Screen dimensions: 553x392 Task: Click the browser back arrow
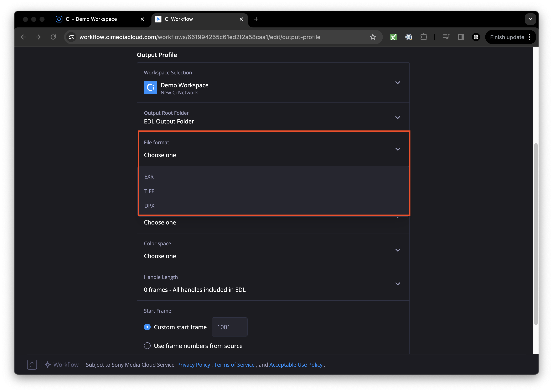click(x=24, y=37)
